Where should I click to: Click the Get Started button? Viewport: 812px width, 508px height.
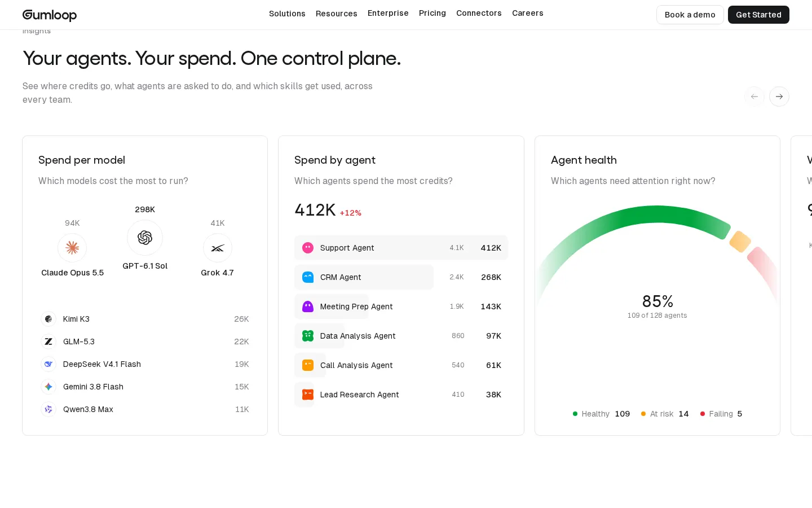click(x=758, y=15)
